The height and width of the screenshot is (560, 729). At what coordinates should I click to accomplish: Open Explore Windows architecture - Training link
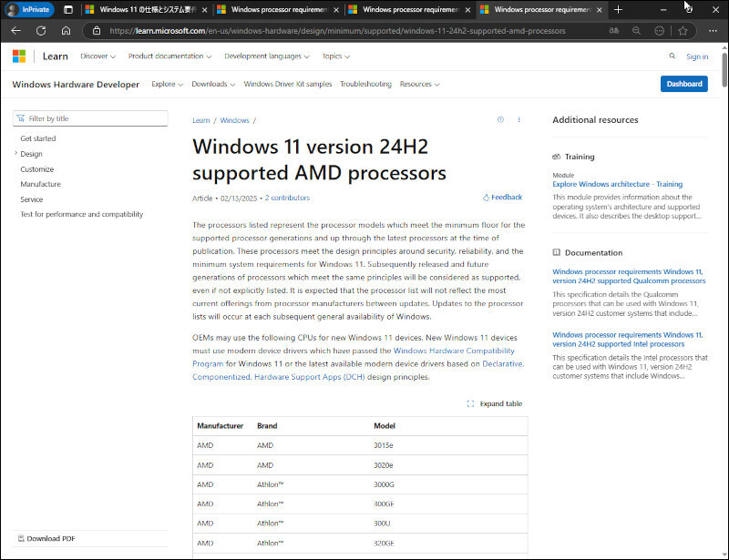click(618, 184)
